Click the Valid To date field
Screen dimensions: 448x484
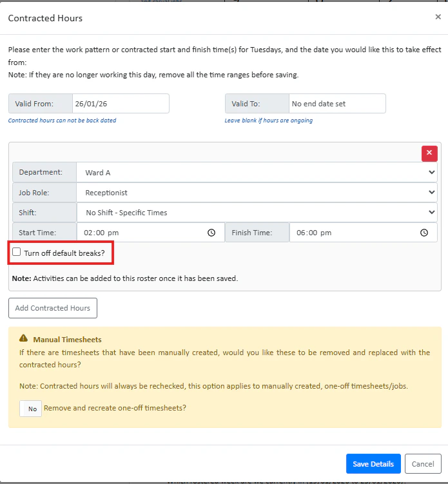337,104
